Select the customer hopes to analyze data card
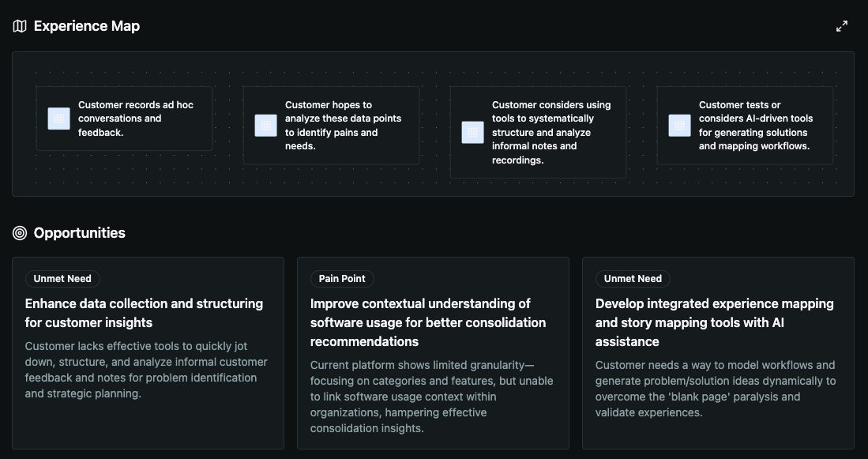The height and width of the screenshot is (459, 868). 331,125
